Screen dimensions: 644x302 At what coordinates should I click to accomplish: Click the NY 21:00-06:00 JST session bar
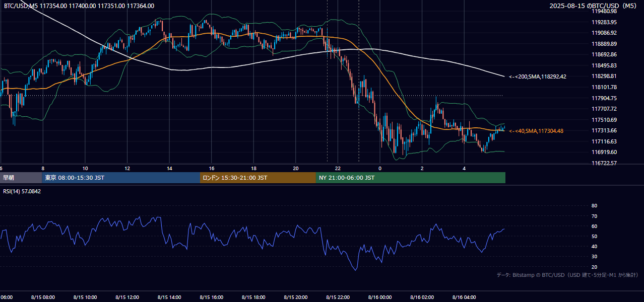point(411,178)
